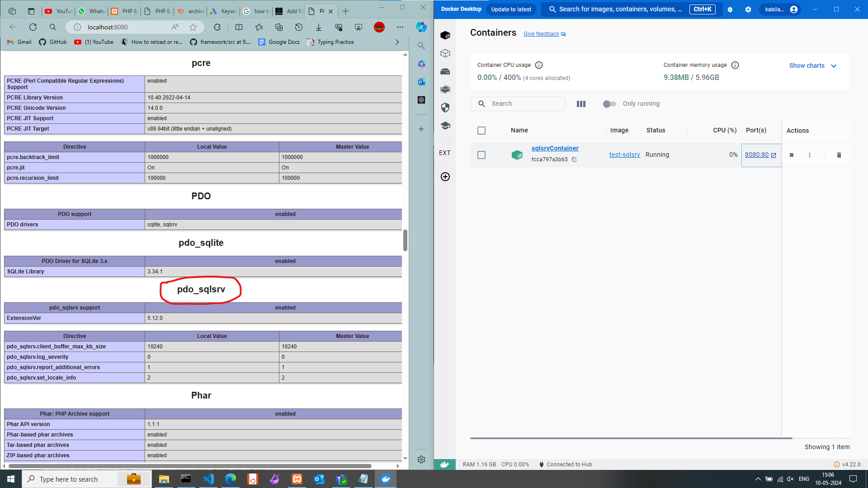
Task: Toggle Only running containers switch
Action: pyautogui.click(x=609, y=104)
